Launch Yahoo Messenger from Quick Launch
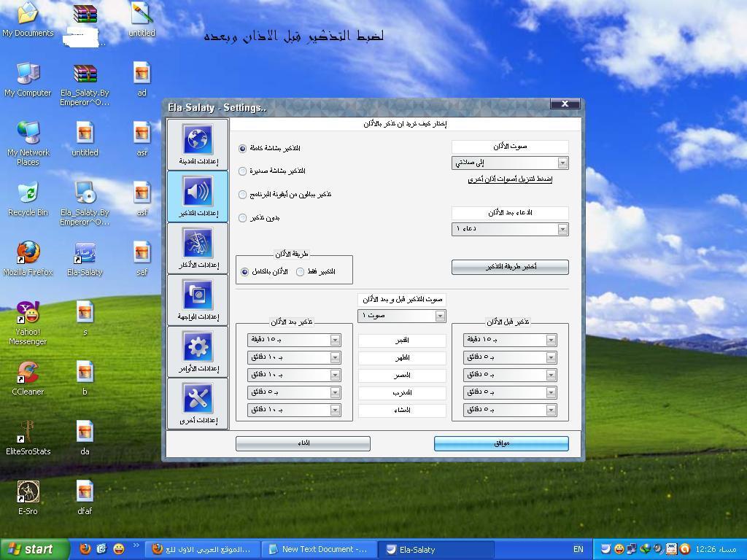The height and width of the screenshot is (560, 747). 119,549
